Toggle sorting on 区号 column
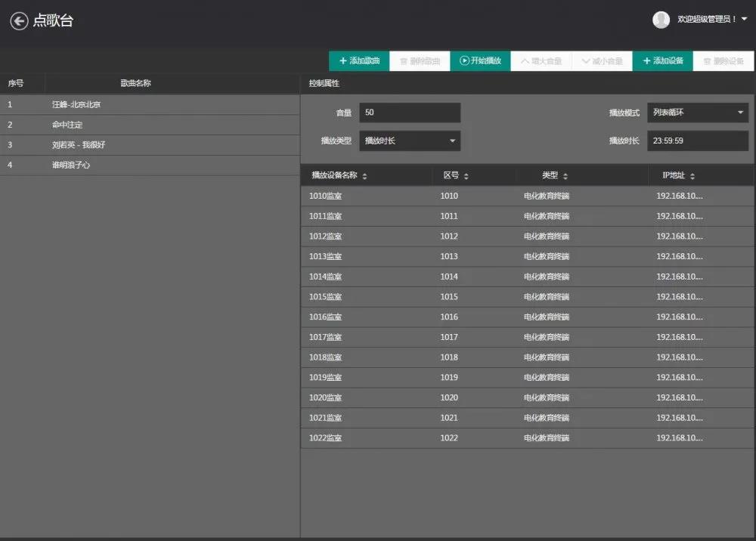 pos(456,175)
